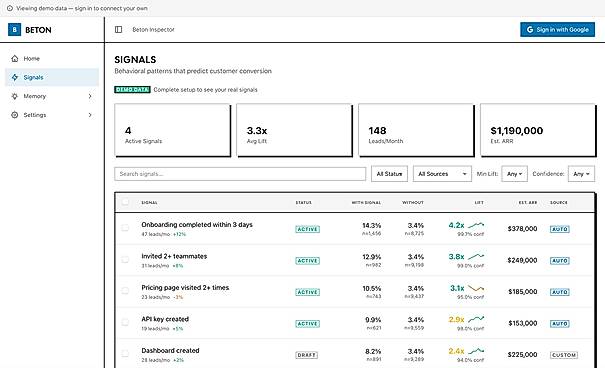Click the Google G icon
This screenshot has height=368, width=605.
530,30
